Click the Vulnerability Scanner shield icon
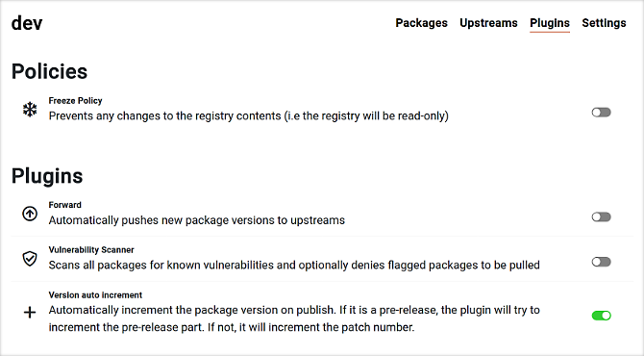The image size is (644, 356). click(30, 259)
